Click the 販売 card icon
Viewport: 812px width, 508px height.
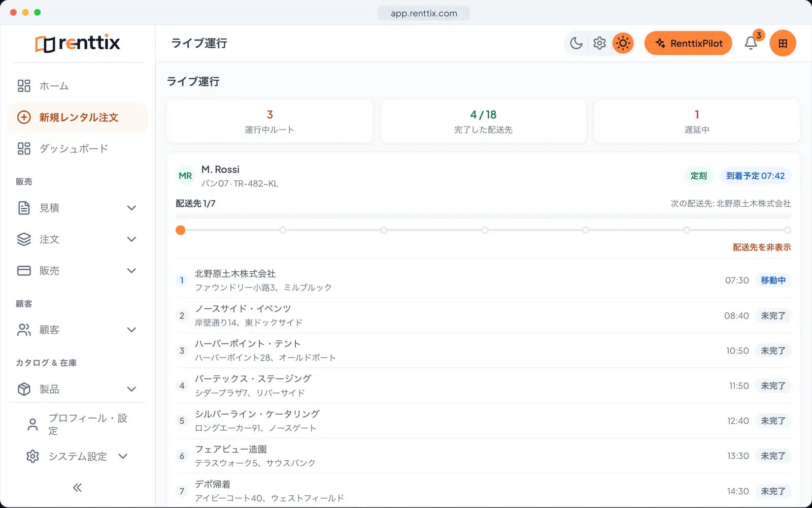click(24, 271)
